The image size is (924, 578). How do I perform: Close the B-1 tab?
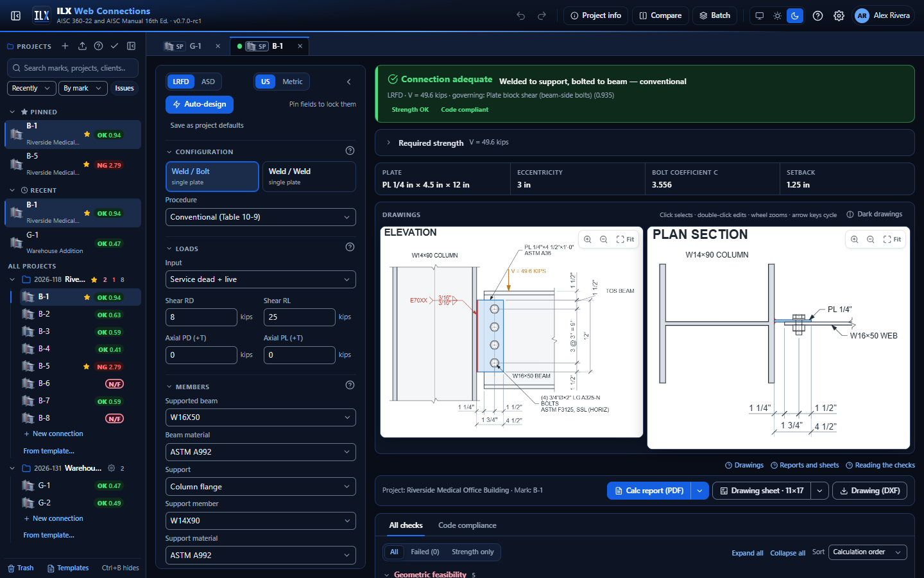(x=300, y=46)
